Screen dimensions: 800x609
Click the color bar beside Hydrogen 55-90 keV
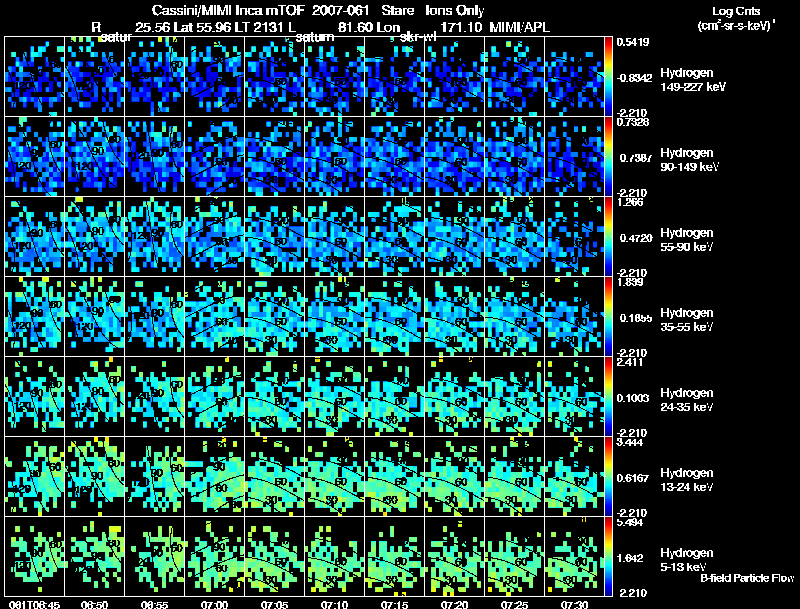pyautogui.click(x=608, y=237)
